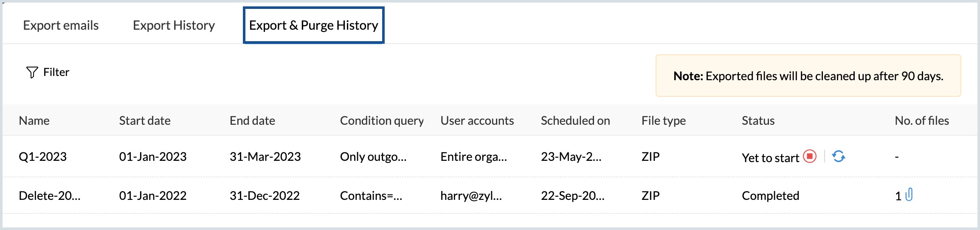Click the 'Contains=...' condition query cell

coord(371,196)
